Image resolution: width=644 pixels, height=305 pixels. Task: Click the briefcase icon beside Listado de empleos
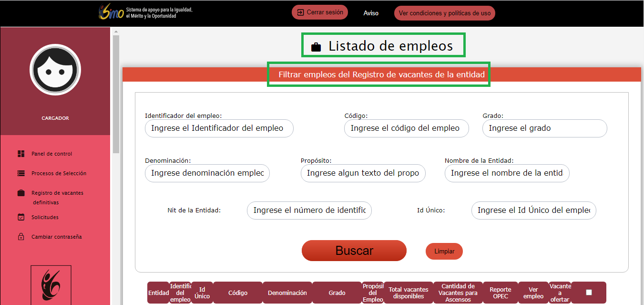(316, 47)
